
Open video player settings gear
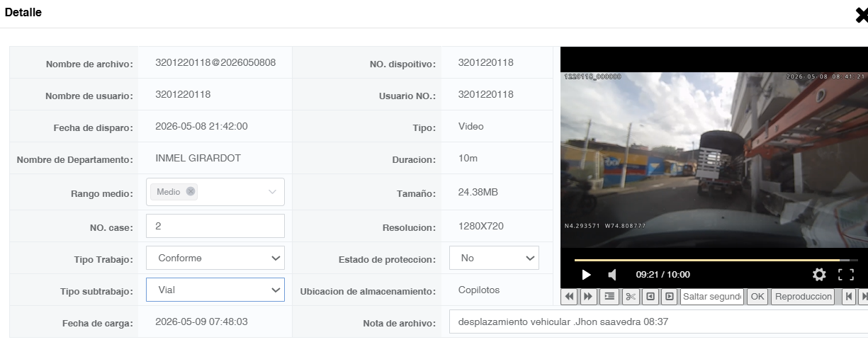point(819,275)
